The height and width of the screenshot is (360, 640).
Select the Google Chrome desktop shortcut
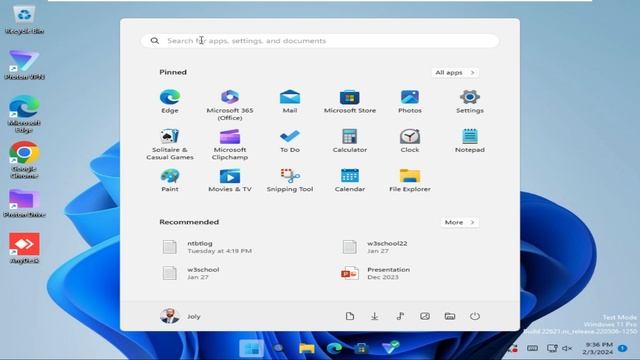[24, 160]
